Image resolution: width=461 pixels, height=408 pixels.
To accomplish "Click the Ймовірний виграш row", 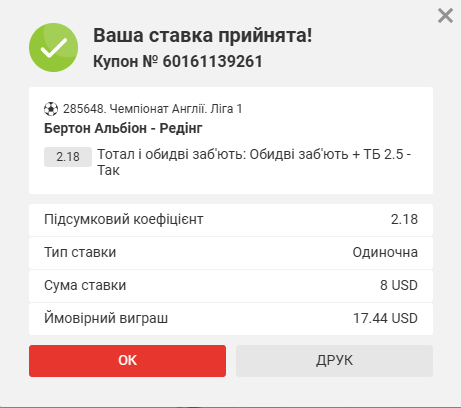I will point(231,319).
